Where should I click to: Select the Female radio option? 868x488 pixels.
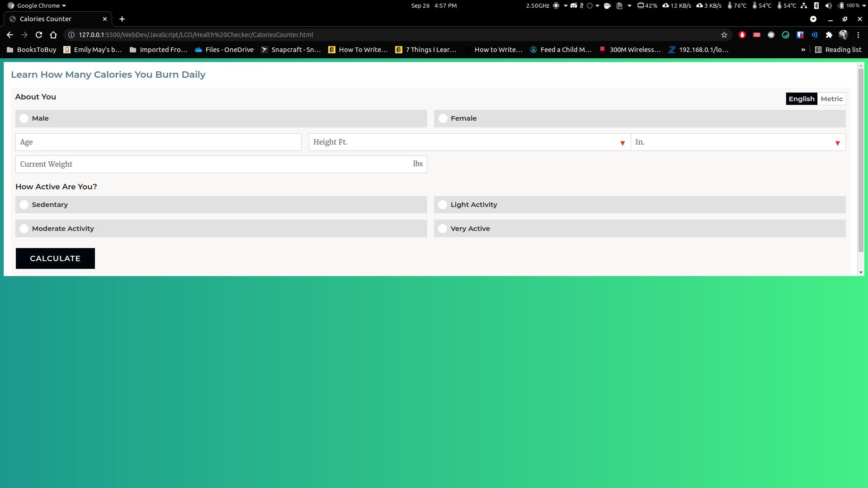click(443, 118)
